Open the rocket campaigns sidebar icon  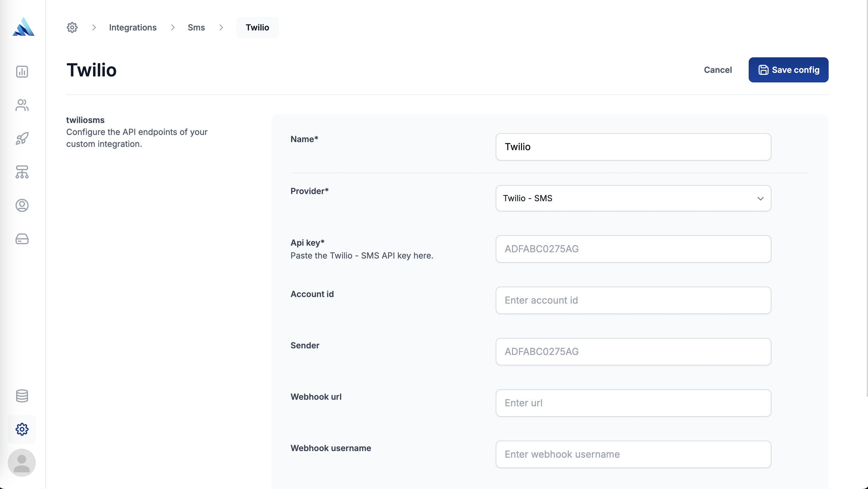(x=22, y=138)
